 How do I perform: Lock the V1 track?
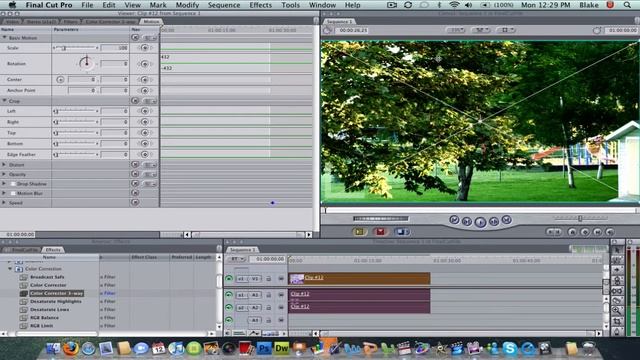click(269, 279)
